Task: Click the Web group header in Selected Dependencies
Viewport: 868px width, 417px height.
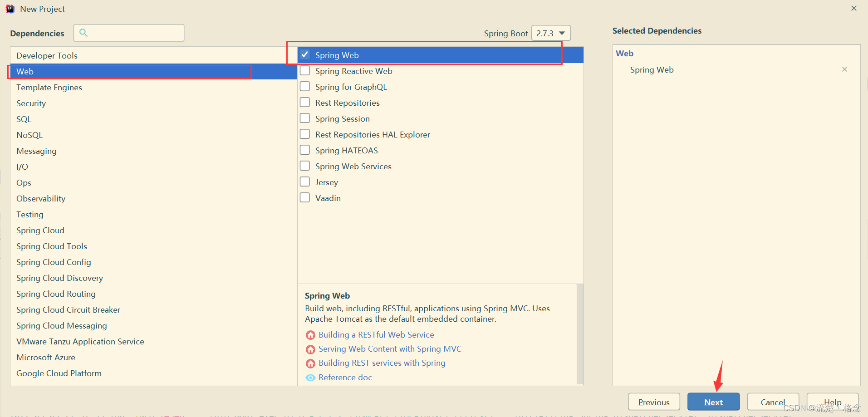Action: click(x=624, y=54)
